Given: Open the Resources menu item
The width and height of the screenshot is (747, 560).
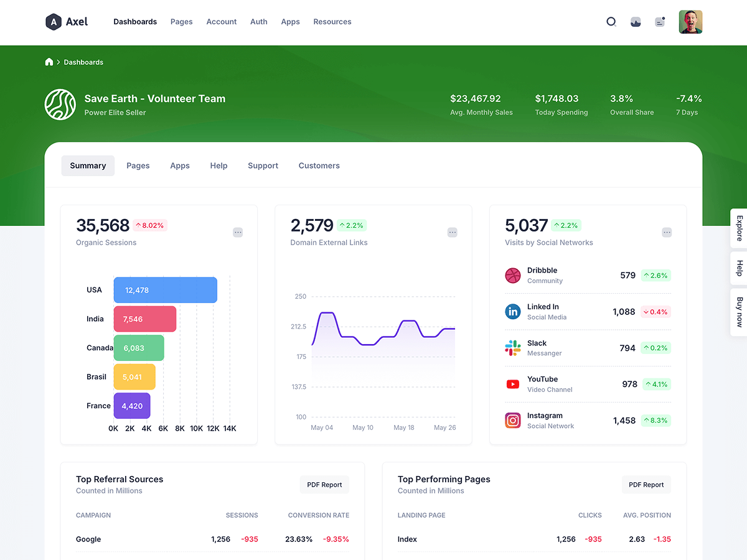Looking at the screenshot, I should click(x=332, y=22).
